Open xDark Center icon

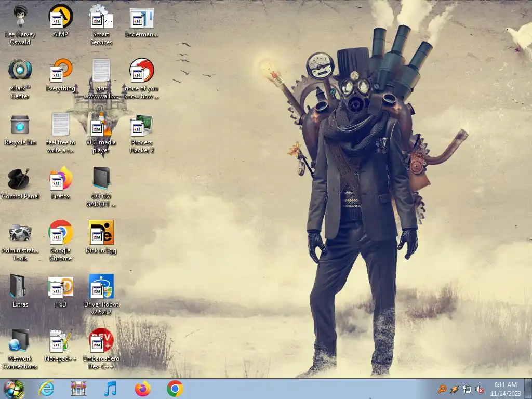coord(20,79)
